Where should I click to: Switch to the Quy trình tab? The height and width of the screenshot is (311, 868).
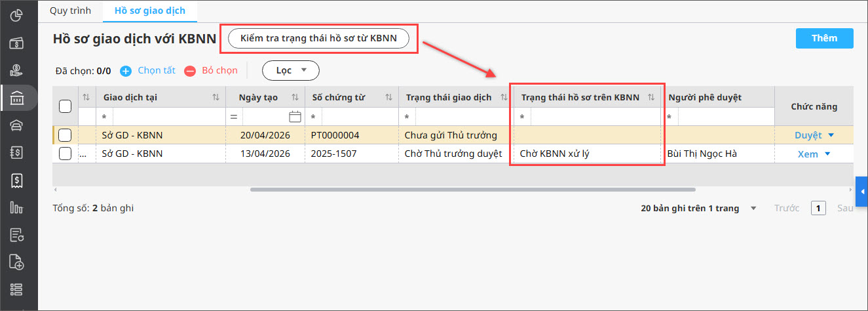tap(70, 10)
